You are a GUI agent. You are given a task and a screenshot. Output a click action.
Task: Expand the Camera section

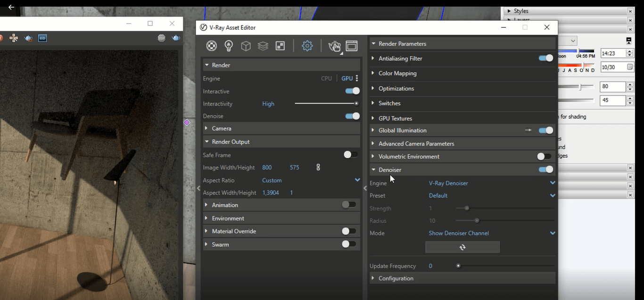pos(222,128)
